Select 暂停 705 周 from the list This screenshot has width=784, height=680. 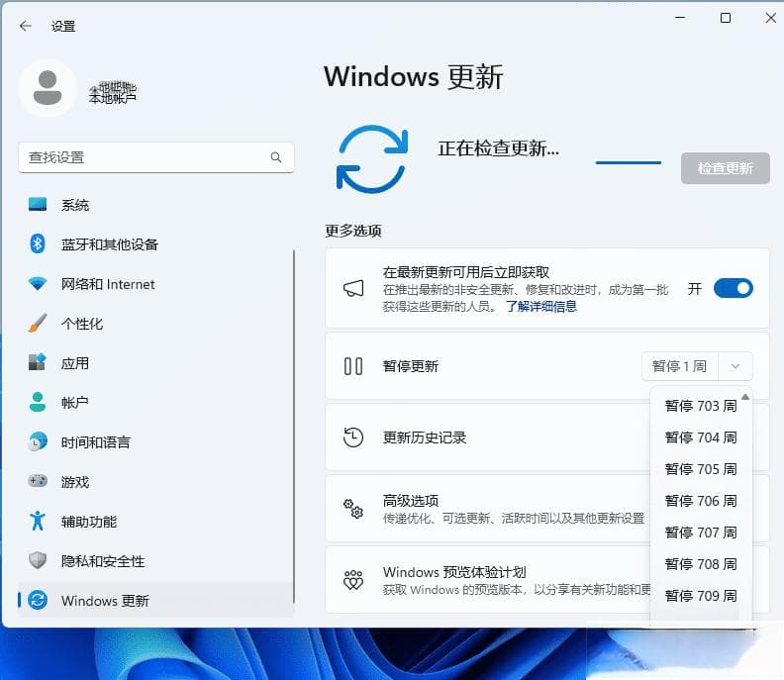click(x=701, y=469)
